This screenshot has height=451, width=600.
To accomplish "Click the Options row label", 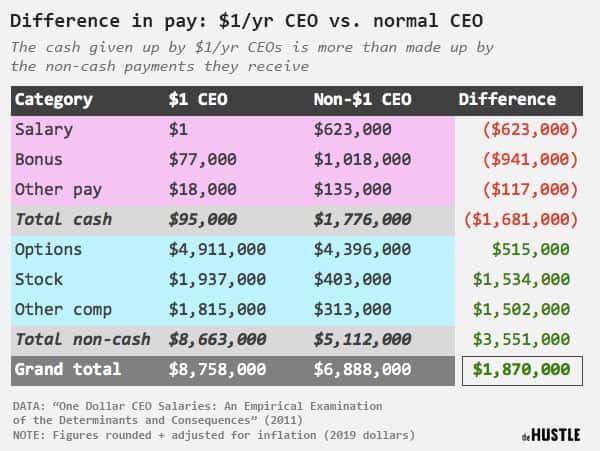I will click(49, 249).
